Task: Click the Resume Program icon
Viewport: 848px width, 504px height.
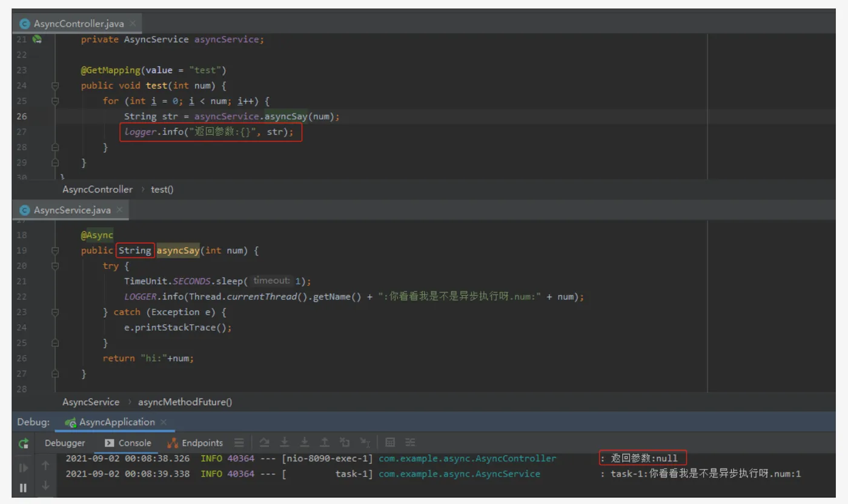Action: [x=23, y=468]
